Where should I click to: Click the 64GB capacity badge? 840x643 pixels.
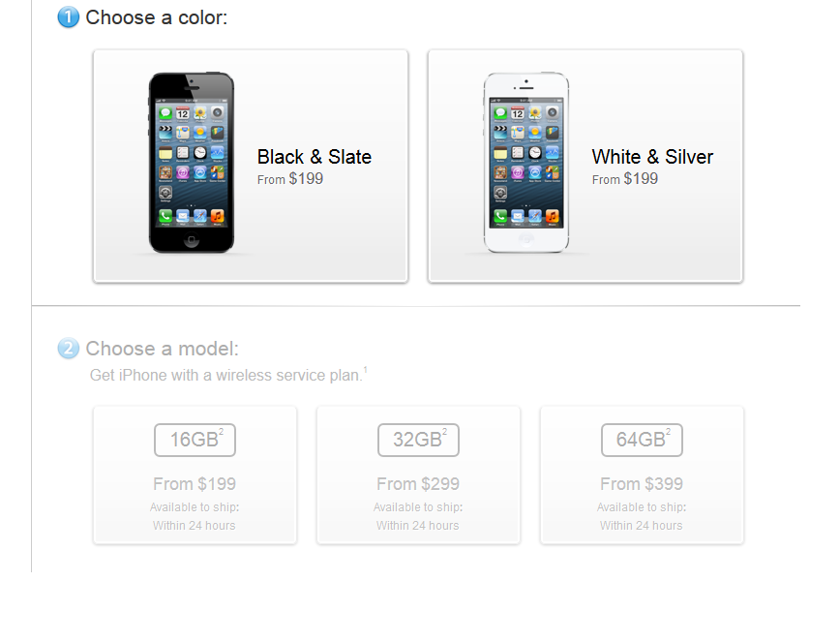[642, 440]
